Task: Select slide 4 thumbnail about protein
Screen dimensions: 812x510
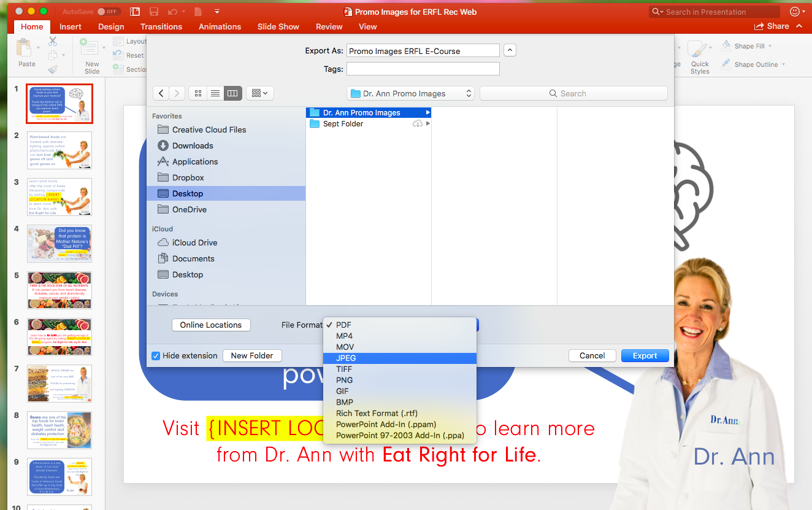Action: point(59,244)
